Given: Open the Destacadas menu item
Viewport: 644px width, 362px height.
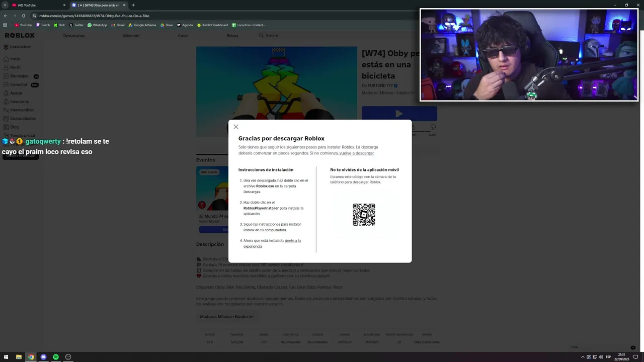Looking at the screenshot, I should point(74,36).
